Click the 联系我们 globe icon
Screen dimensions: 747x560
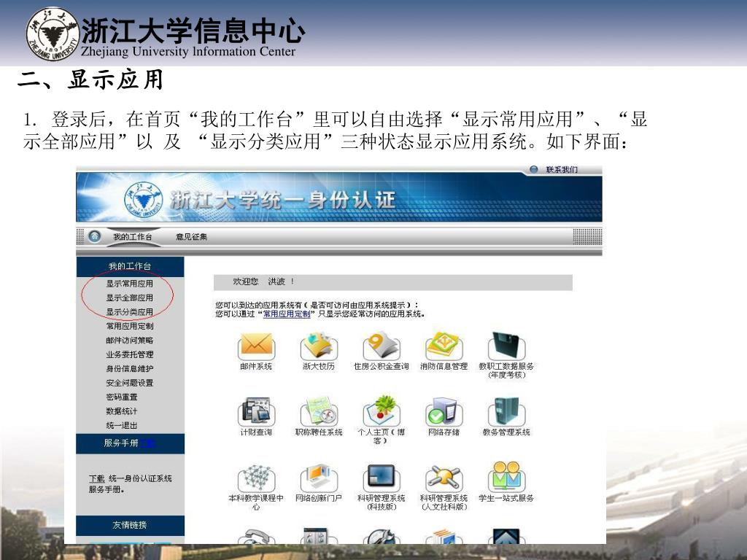(x=533, y=169)
